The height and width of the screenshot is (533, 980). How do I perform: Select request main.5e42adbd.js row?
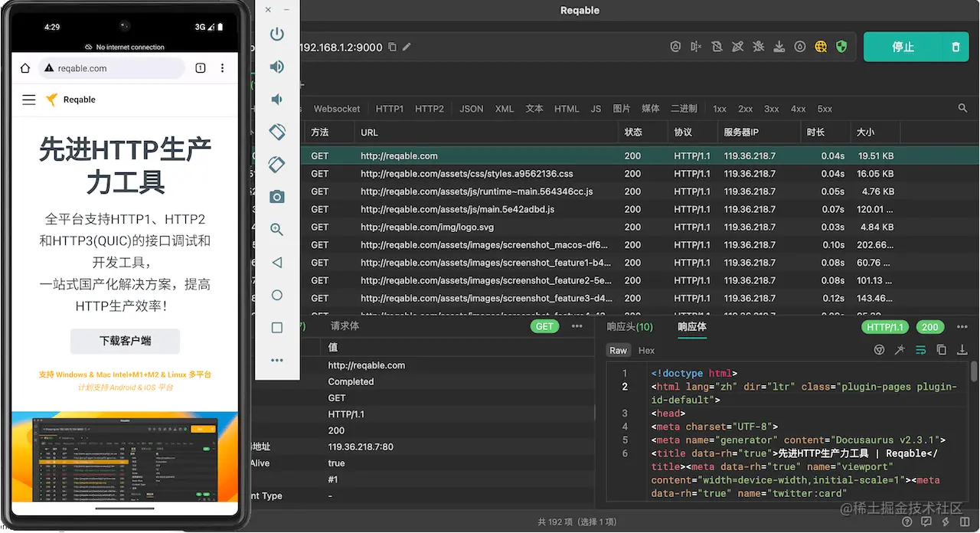point(614,209)
